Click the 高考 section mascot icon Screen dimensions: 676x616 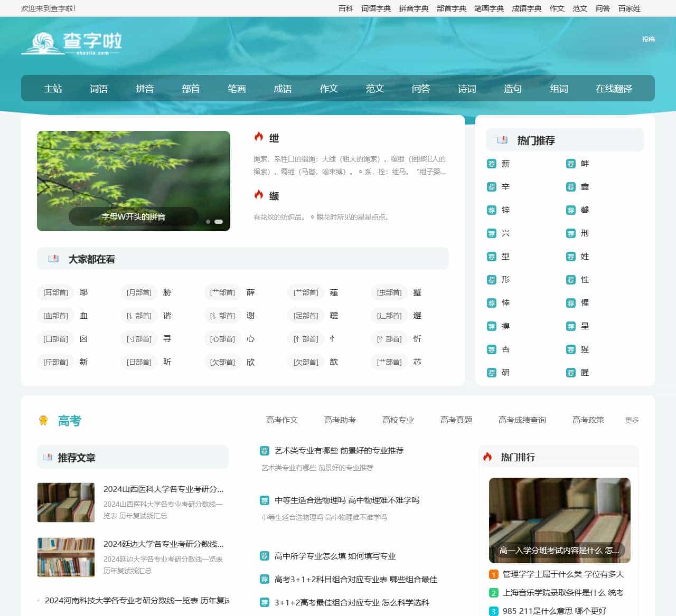click(43, 420)
